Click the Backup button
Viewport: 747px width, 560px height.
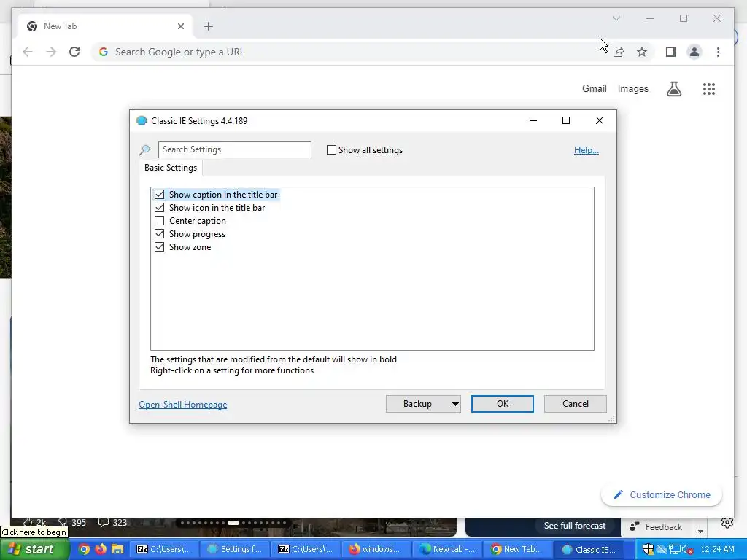point(418,404)
